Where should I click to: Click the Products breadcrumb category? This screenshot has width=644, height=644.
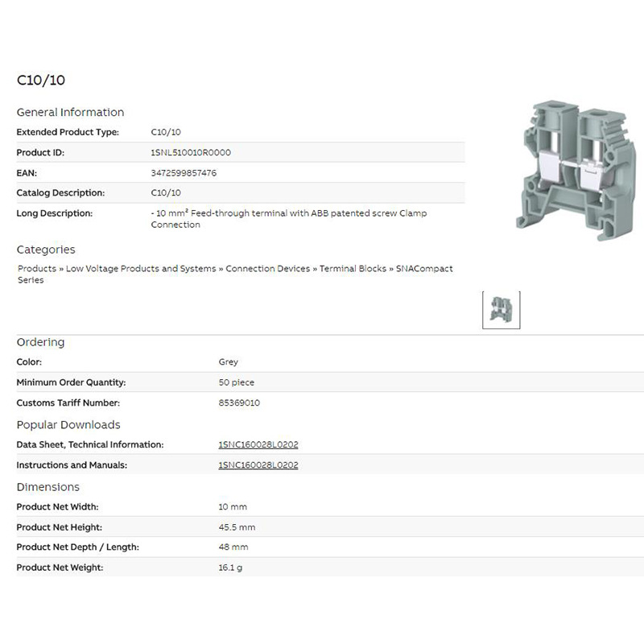[37, 269]
